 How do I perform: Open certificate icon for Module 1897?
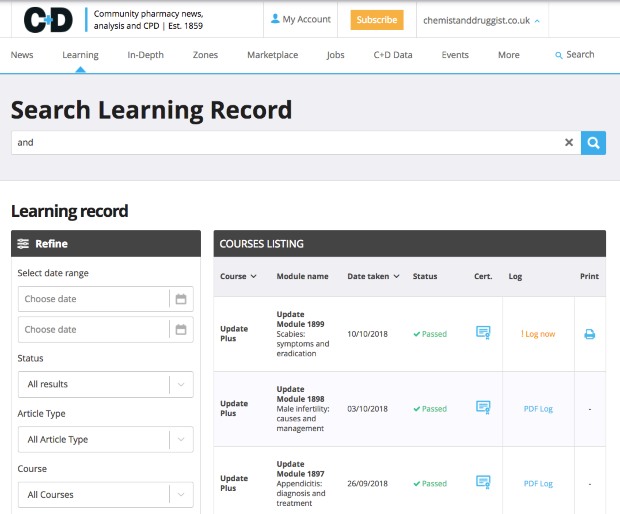tap(483, 482)
